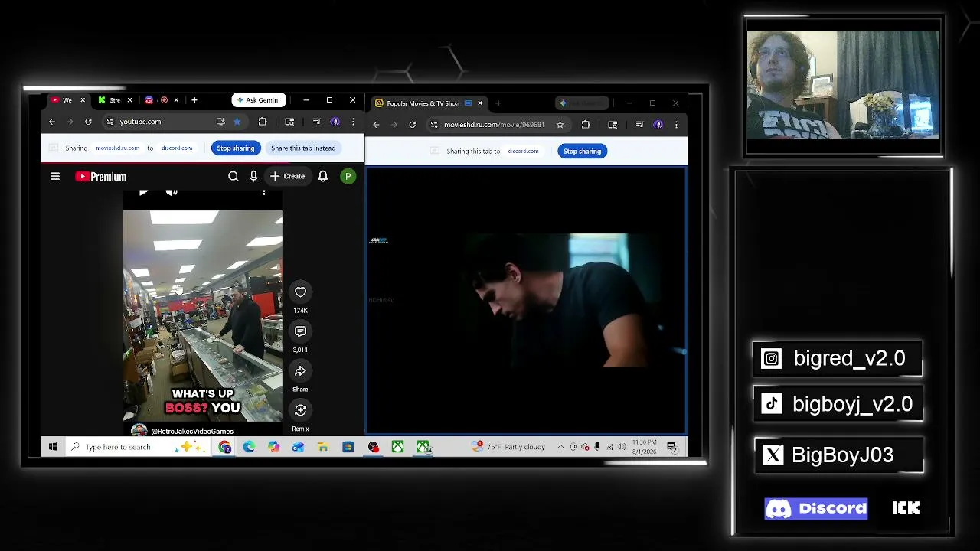Viewport: 980px width, 551px height.
Task: Go back in the movieshd window
Action: [376, 125]
